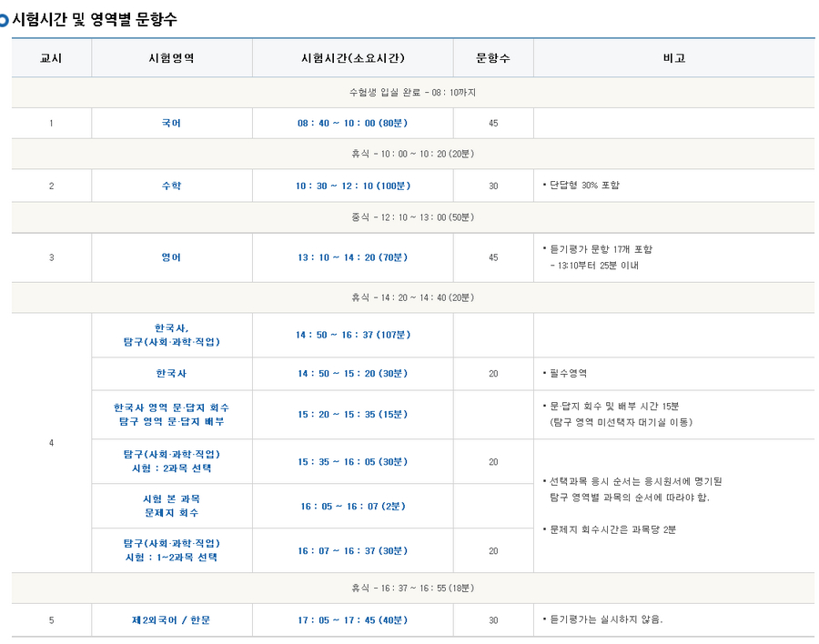
Task: Click the time 17:05 ~ 17:45 (40분)
Action: [352, 620]
